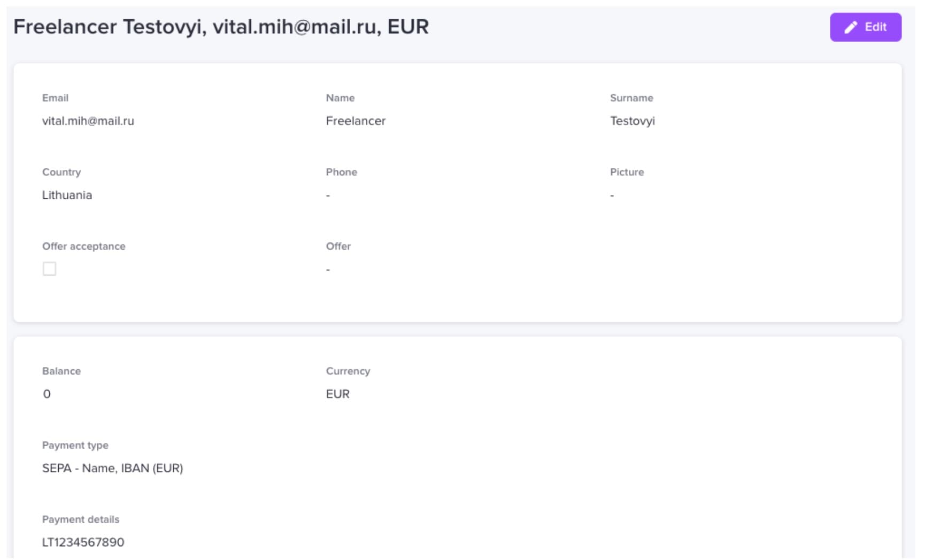Click the pencil icon in Edit button
The width and height of the screenshot is (925, 560).
[851, 27]
